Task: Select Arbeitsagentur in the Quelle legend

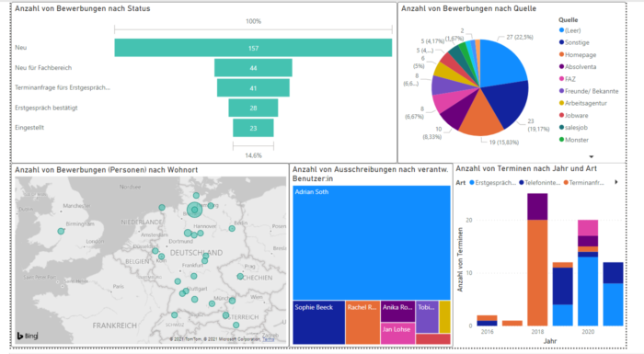Action: pos(582,103)
